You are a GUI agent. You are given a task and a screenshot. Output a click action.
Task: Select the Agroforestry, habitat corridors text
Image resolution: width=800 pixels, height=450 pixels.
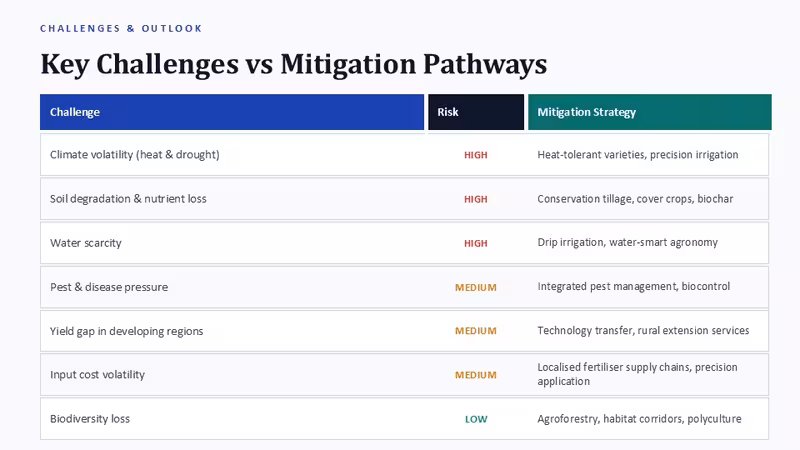(x=639, y=419)
